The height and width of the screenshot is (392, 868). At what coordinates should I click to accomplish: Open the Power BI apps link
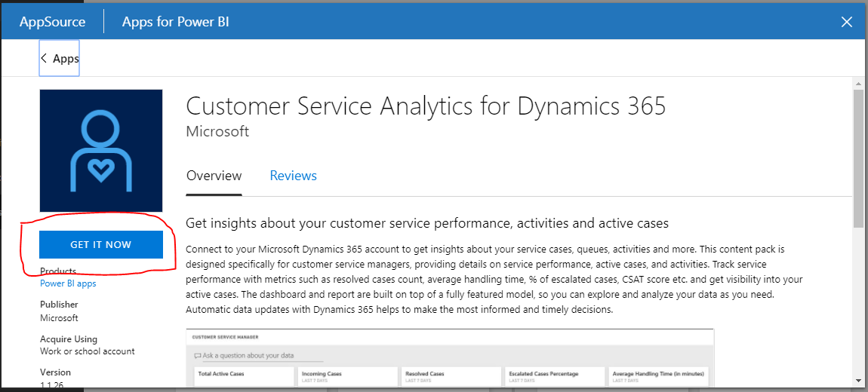(x=68, y=283)
